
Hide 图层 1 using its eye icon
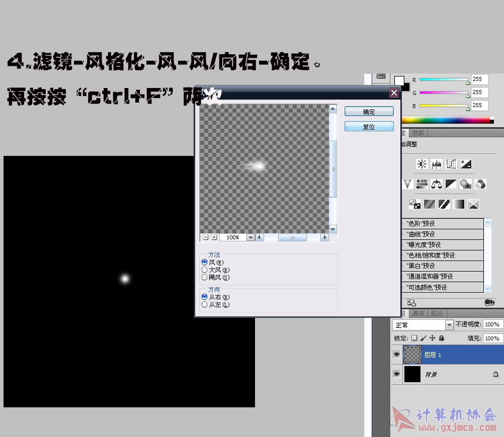tap(397, 355)
